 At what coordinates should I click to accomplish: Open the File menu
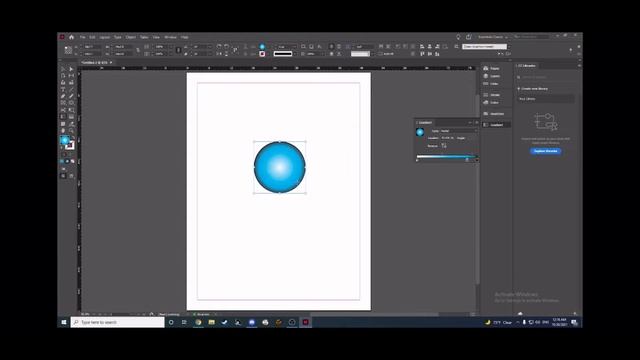coord(82,37)
